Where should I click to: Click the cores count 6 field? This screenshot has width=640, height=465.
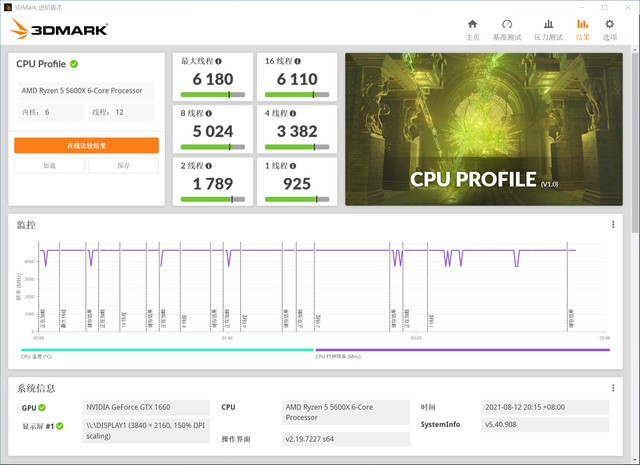51,112
